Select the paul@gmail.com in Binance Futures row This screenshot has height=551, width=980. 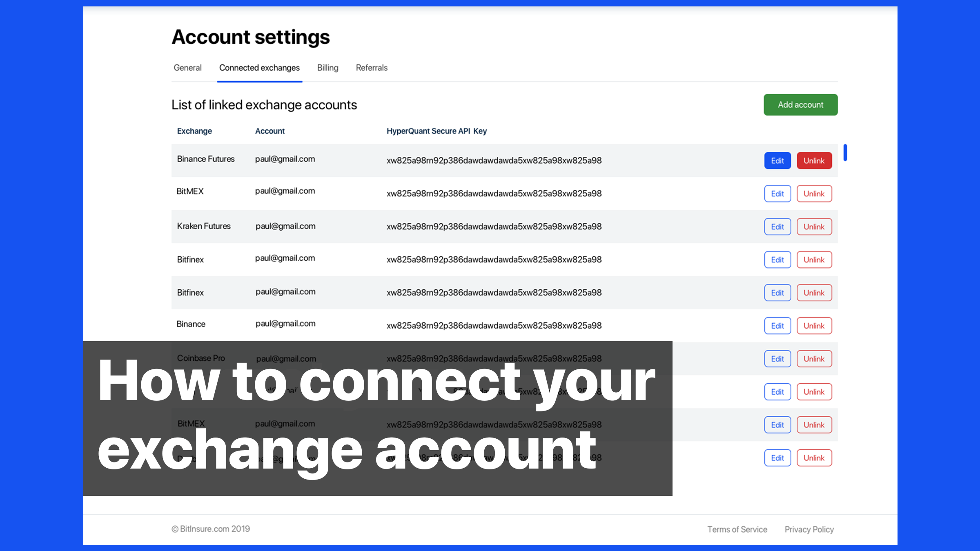click(x=285, y=159)
